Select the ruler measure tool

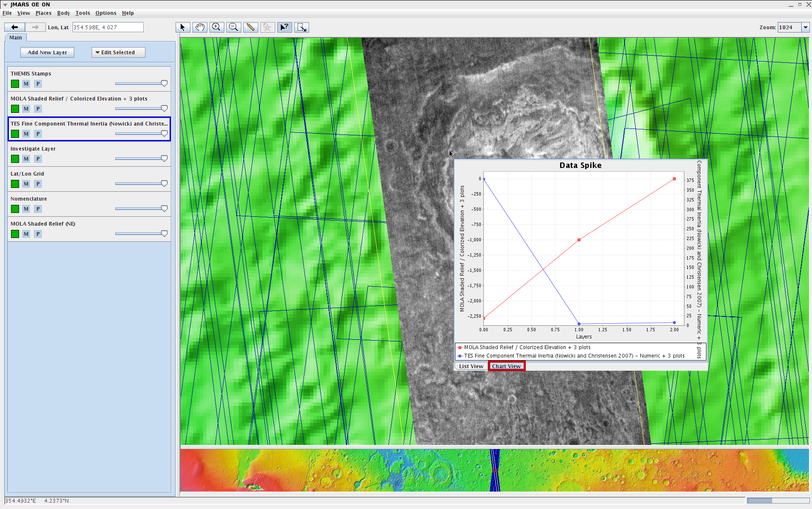[x=251, y=28]
